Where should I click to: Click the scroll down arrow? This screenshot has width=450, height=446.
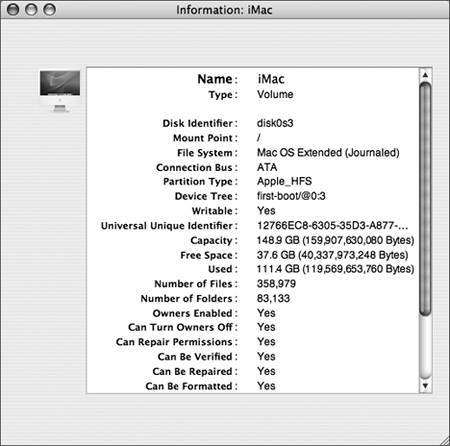tap(425, 386)
